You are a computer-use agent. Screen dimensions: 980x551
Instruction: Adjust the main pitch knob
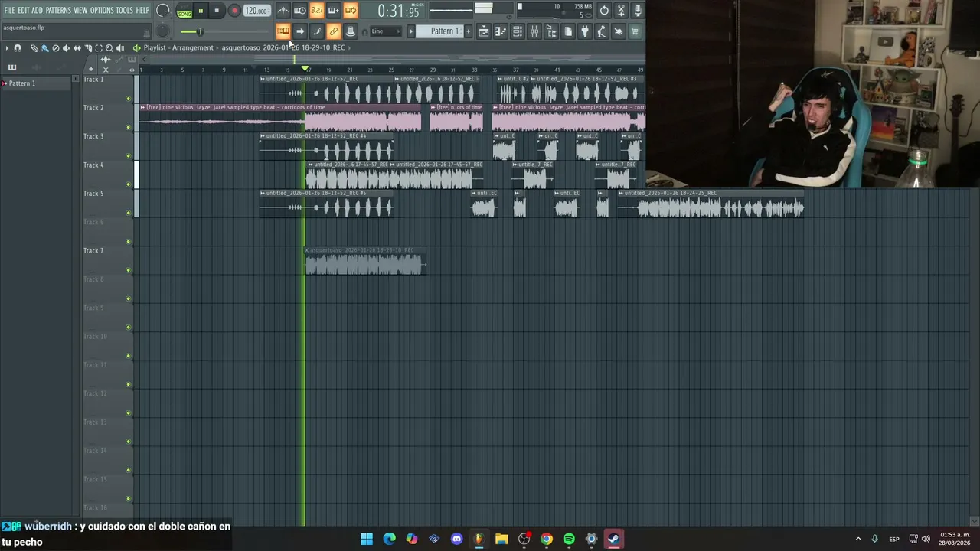pyautogui.click(x=163, y=31)
